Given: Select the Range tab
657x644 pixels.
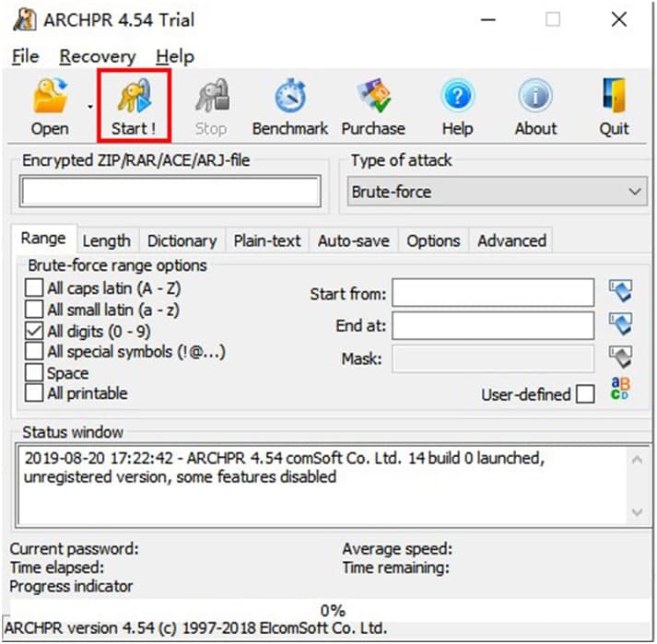Looking at the screenshot, I should (x=43, y=239).
